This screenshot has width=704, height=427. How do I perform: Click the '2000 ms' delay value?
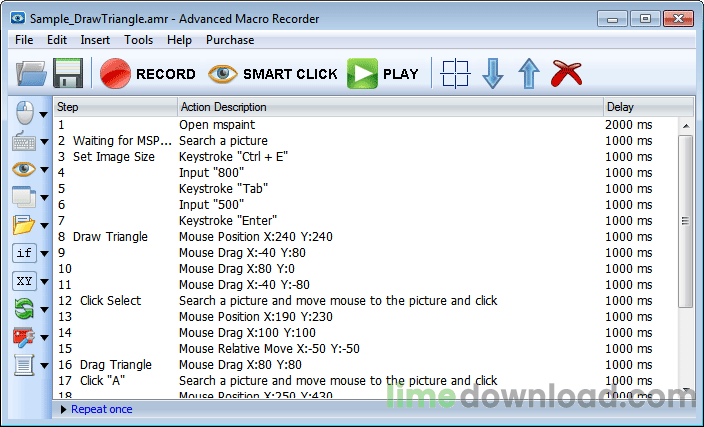(628, 125)
